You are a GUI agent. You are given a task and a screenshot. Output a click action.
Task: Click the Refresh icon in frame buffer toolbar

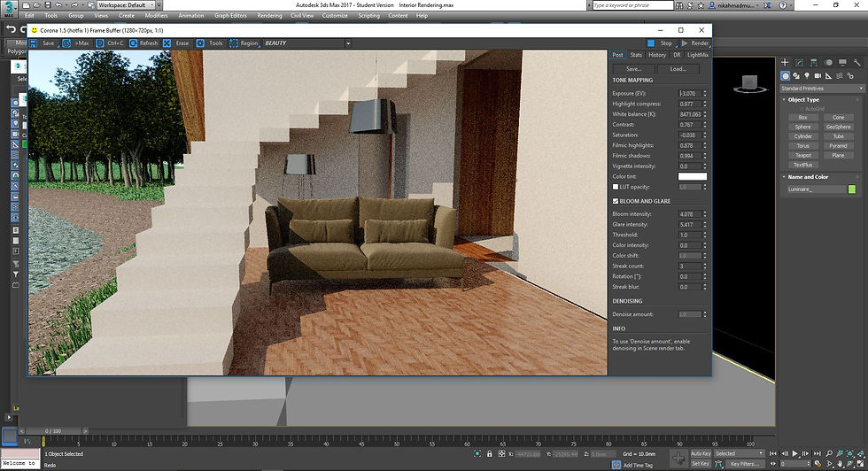[x=134, y=43]
